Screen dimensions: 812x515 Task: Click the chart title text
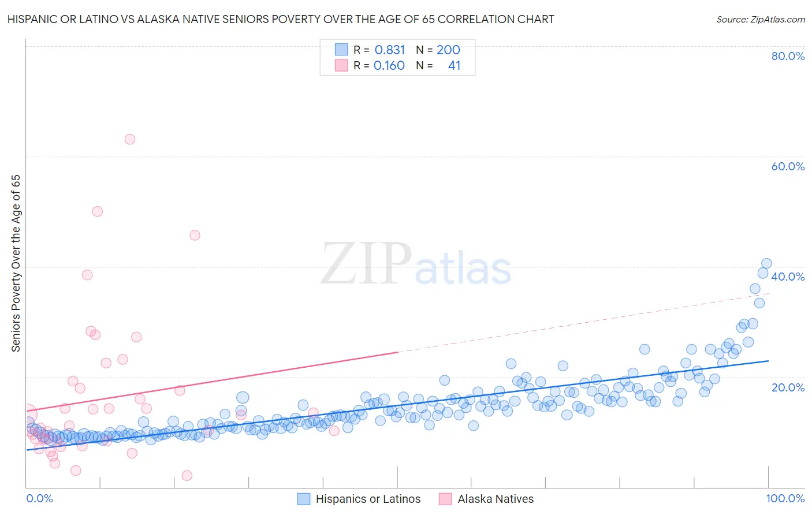(x=281, y=19)
